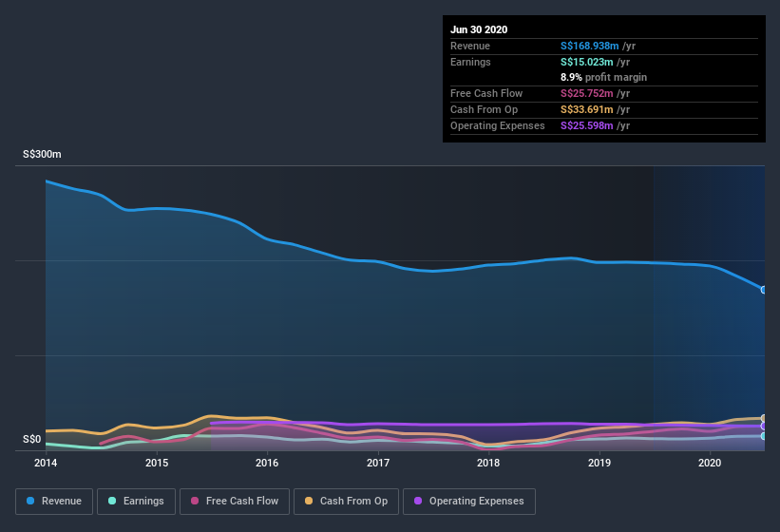Screen dimensions: 780x532
Task: Click the S$300m y-axis label
Action: (42, 154)
